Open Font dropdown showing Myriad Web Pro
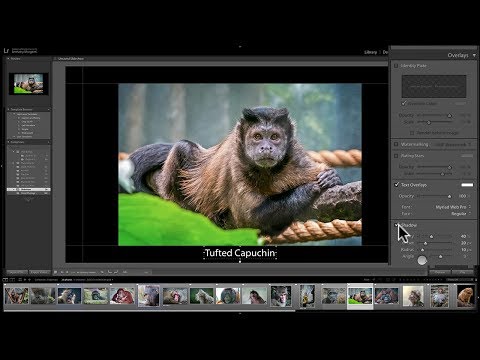This screenshot has width=480, height=360. click(x=453, y=207)
